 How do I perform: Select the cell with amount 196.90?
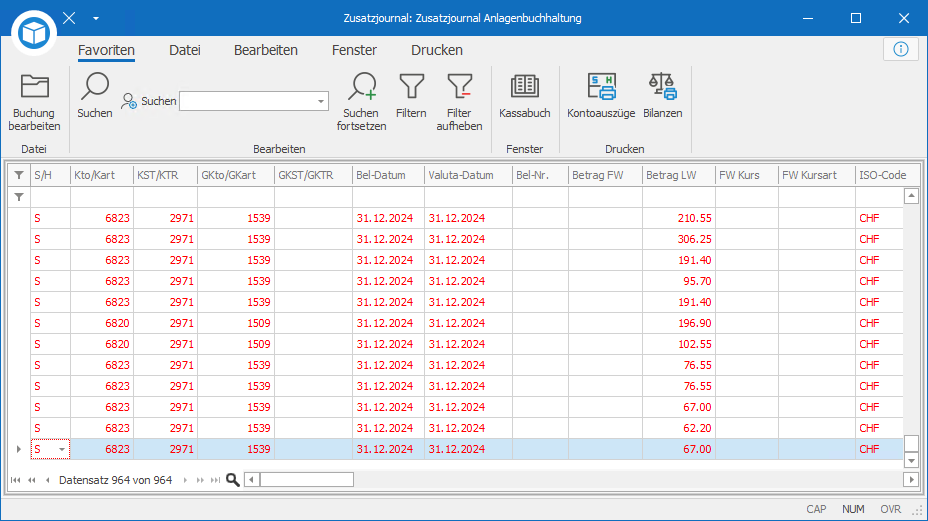[x=678, y=323]
